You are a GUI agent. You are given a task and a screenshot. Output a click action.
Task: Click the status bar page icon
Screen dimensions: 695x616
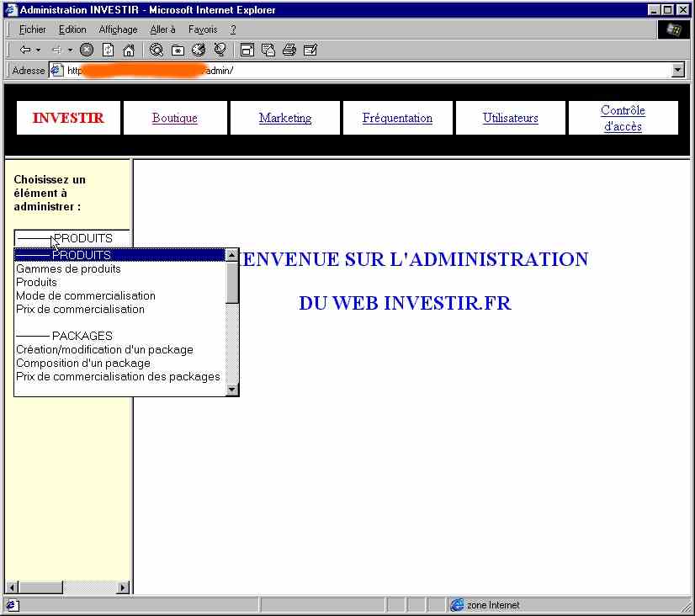(12, 605)
